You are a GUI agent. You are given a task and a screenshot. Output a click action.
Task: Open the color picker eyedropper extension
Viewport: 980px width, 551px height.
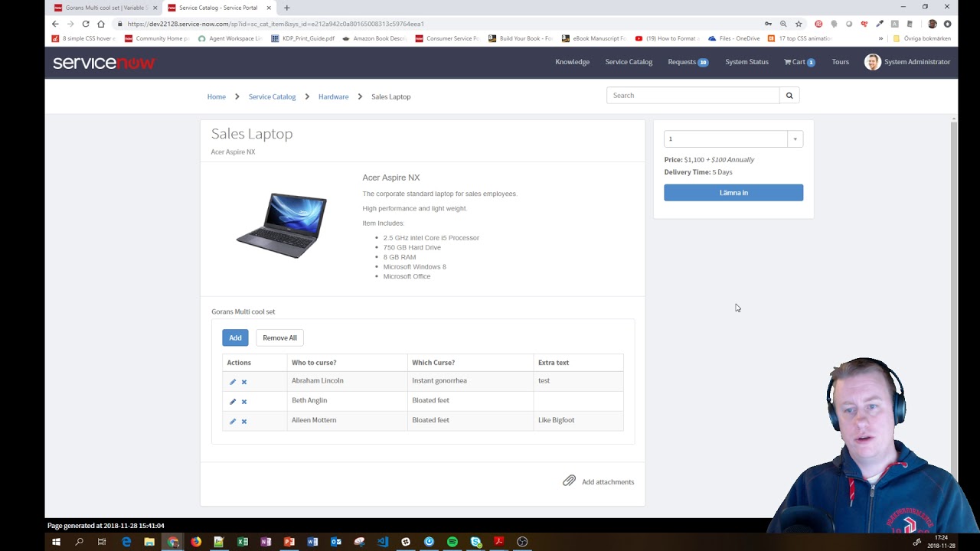880,24
